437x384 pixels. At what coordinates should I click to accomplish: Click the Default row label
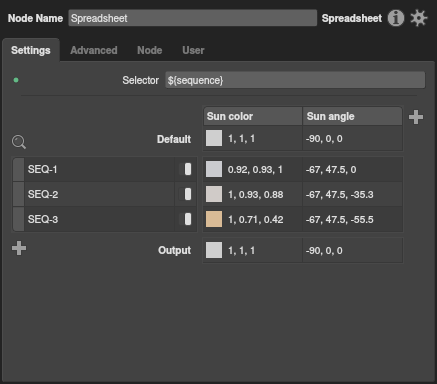[174, 139]
